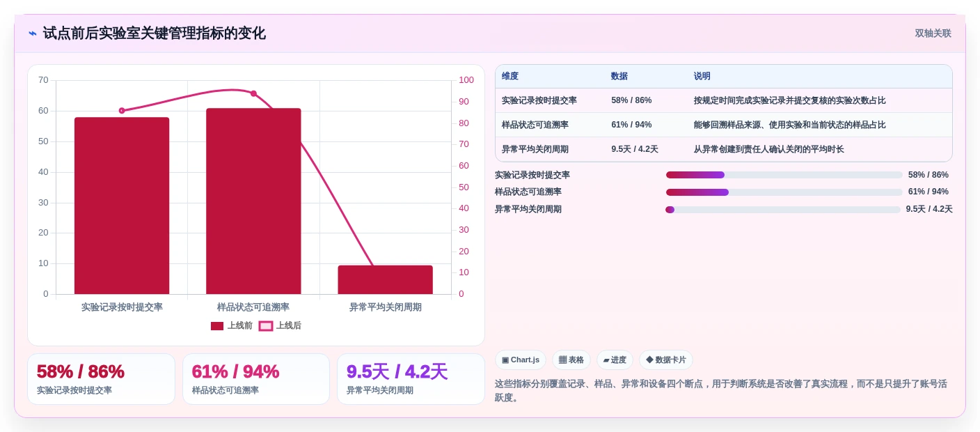Click the 上线前 legend color swatch
Image resolution: width=980 pixels, height=432 pixels.
click(x=217, y=326)
